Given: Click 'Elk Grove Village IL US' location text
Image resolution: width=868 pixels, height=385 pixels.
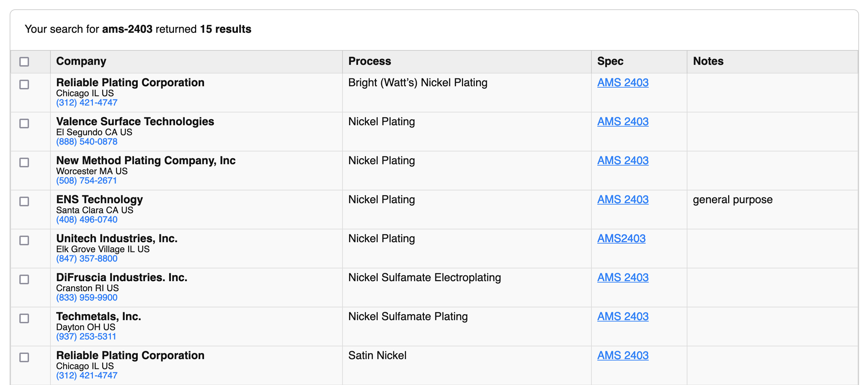Looking at the screenshot, I should 103,249.
